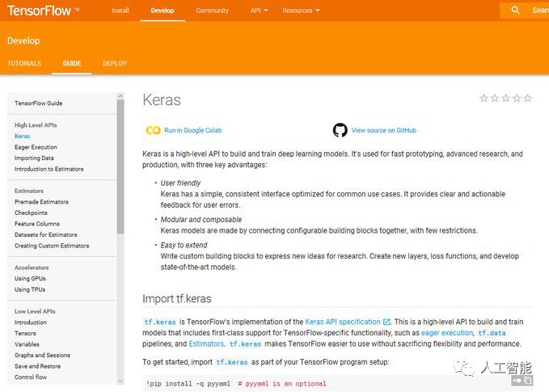Screen dimensions: 549x392
Task: Click the first tf.keras code link
Action: [159, 322]
